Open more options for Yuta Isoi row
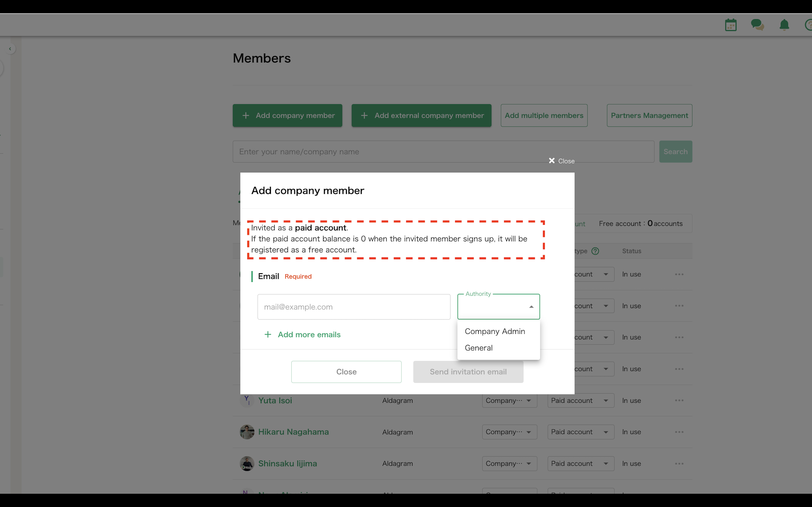Viewport: 812px width, 507px height. tap(679, 400)
